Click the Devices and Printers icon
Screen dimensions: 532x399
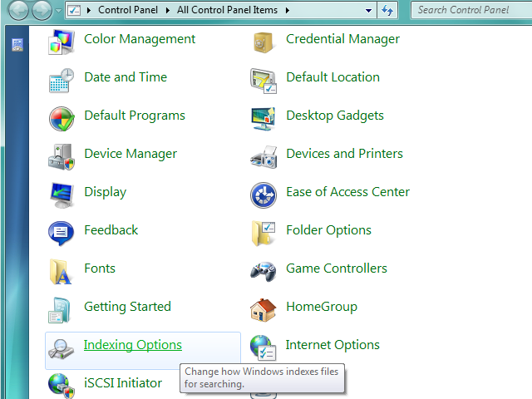click(x=264, y=157)
